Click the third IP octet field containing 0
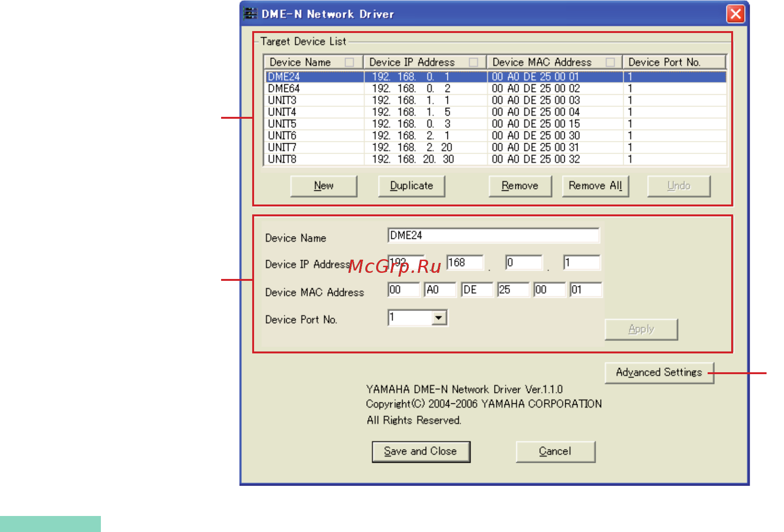The height and width of the screenshot is (532, 784). pos(524,262)
